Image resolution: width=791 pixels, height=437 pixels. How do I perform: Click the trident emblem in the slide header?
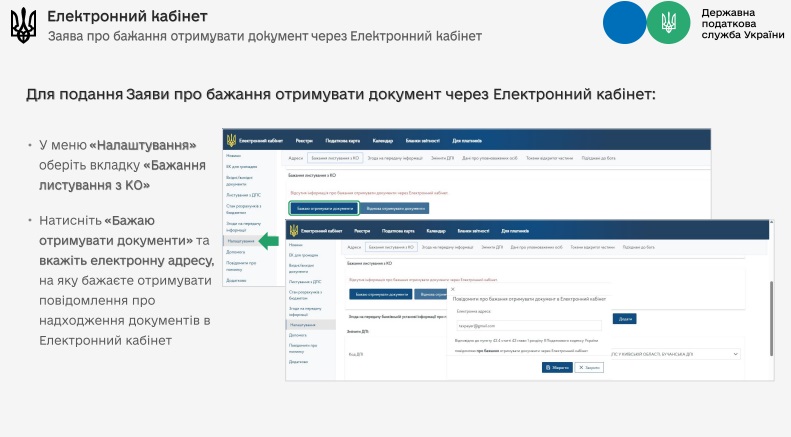coord(22,25)
